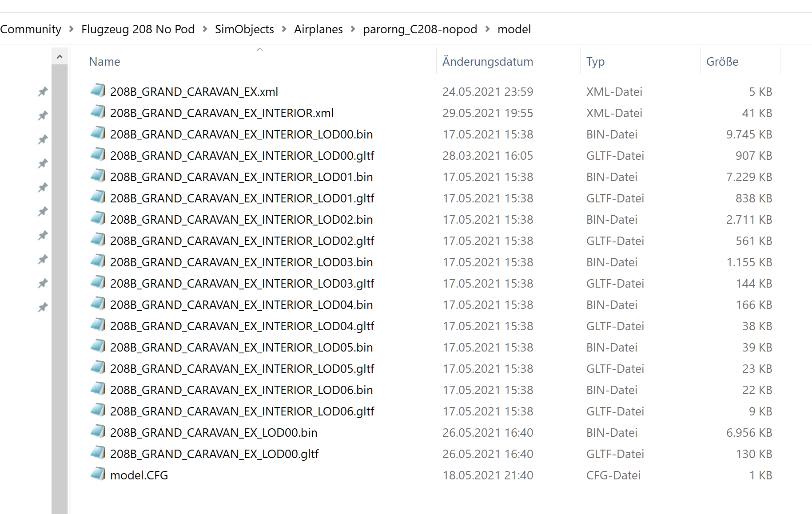
Task: Pick the INTERIOR_LOD01.gltf file icon
Action: click(98, 197)
